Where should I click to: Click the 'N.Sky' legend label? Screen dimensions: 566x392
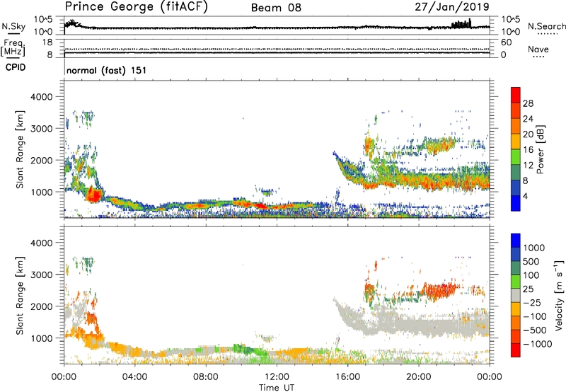point(13,26)
